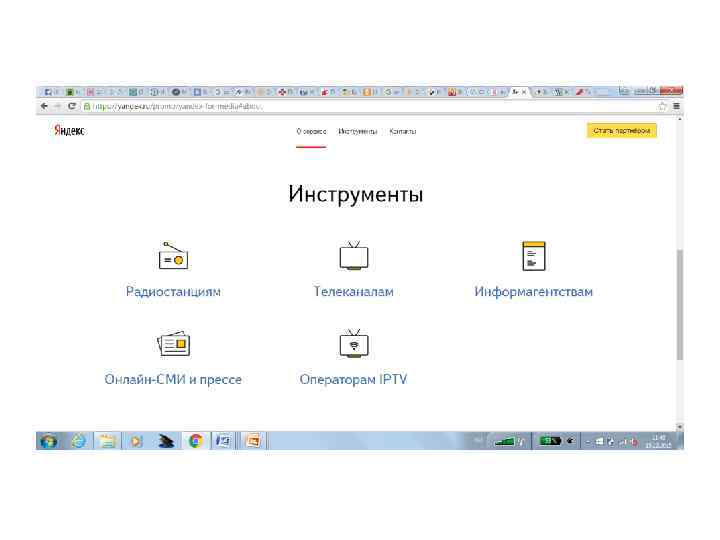The width and height of the screenshot is (720, 540).
Task: Go to the Контакты nav item
Action: tap(403, 131)
